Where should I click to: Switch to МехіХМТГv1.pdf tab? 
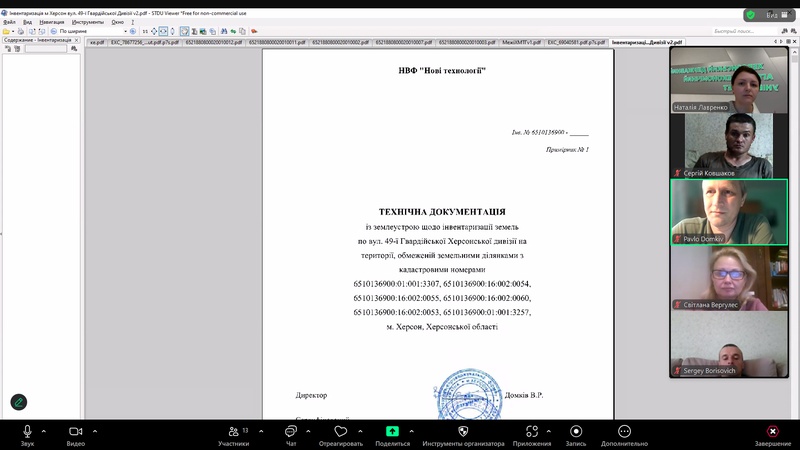[521, 42]
